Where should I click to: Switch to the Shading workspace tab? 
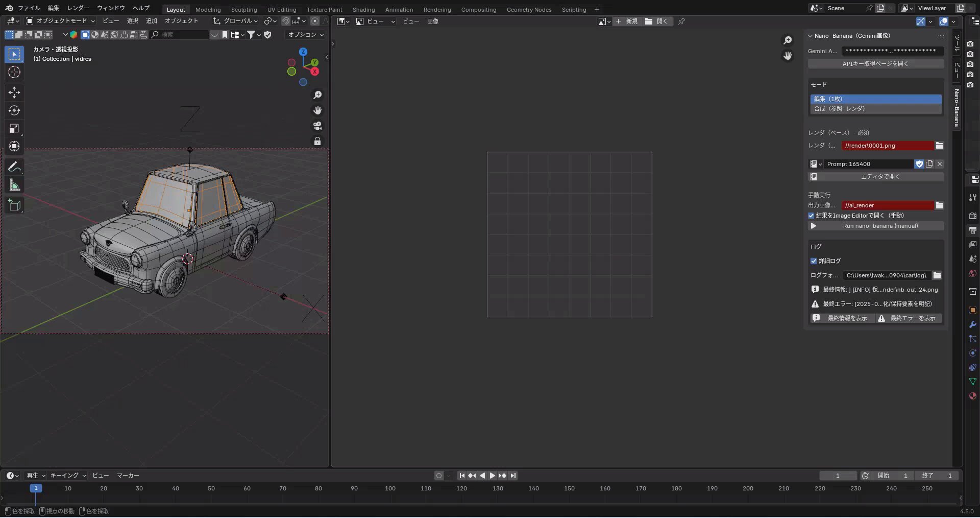pos(363,10)
